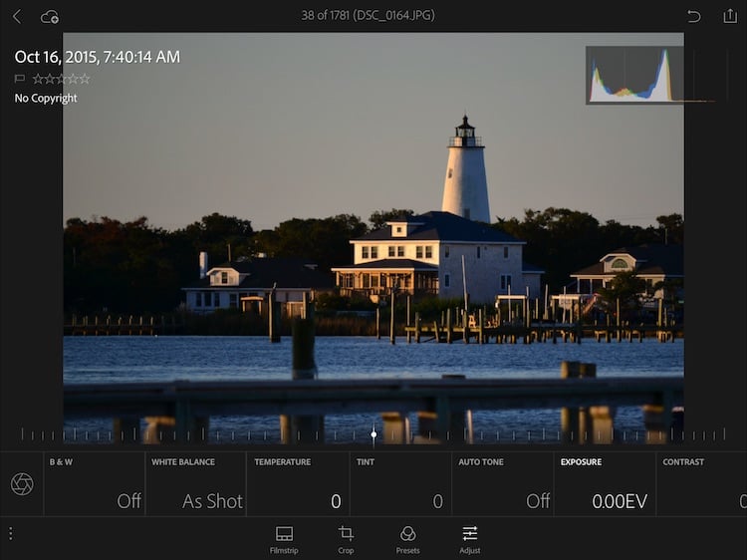
Task: Switch to the Filmstrip tab
Action: coord(284,538)
